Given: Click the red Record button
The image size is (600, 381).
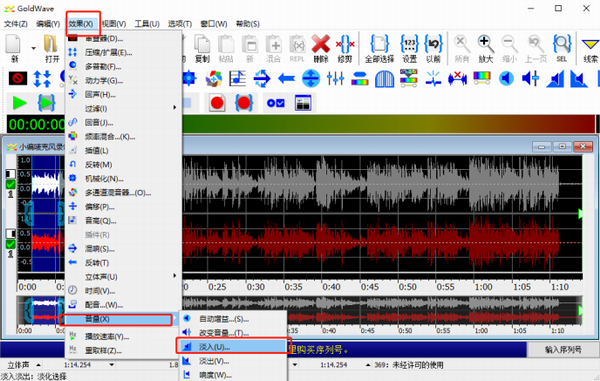Looking at the screenshot, I should pyautogui.click(x=217, y=103).
